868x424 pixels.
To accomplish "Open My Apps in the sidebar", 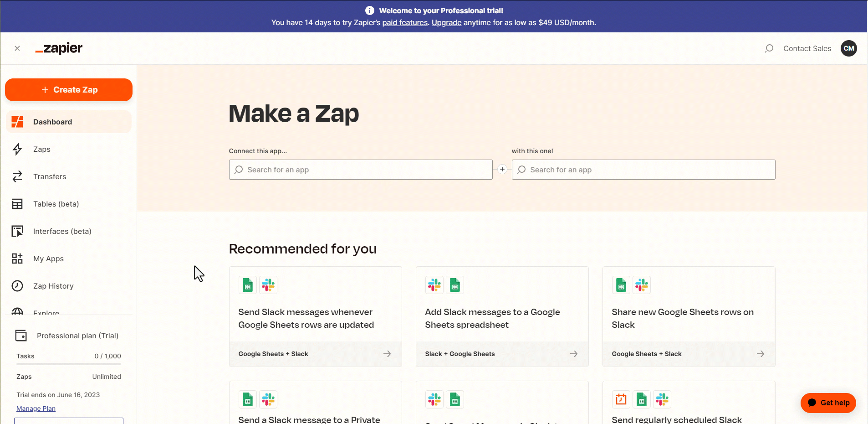I will [69, 259].
